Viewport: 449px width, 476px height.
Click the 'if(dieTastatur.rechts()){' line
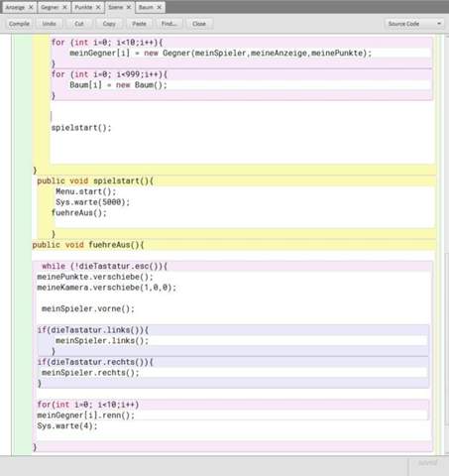tap(95, 362)
